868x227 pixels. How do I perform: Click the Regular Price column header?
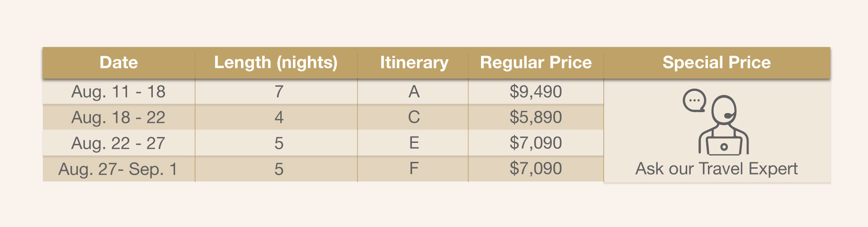click(x=536, y=62)
